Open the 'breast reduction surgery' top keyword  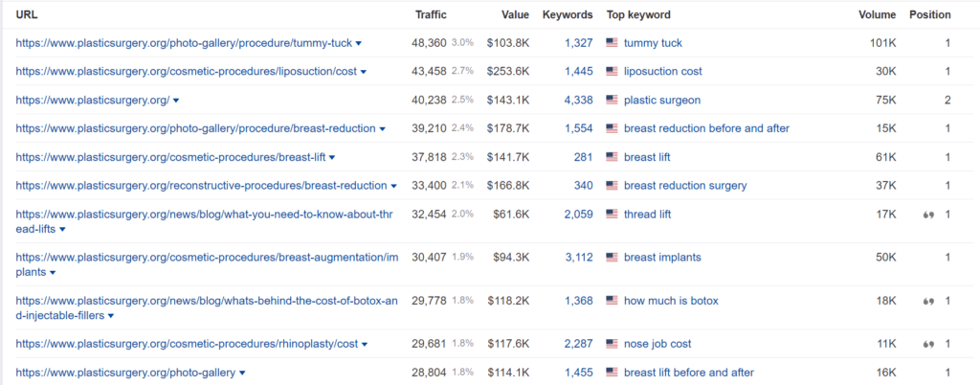(685, 186)
